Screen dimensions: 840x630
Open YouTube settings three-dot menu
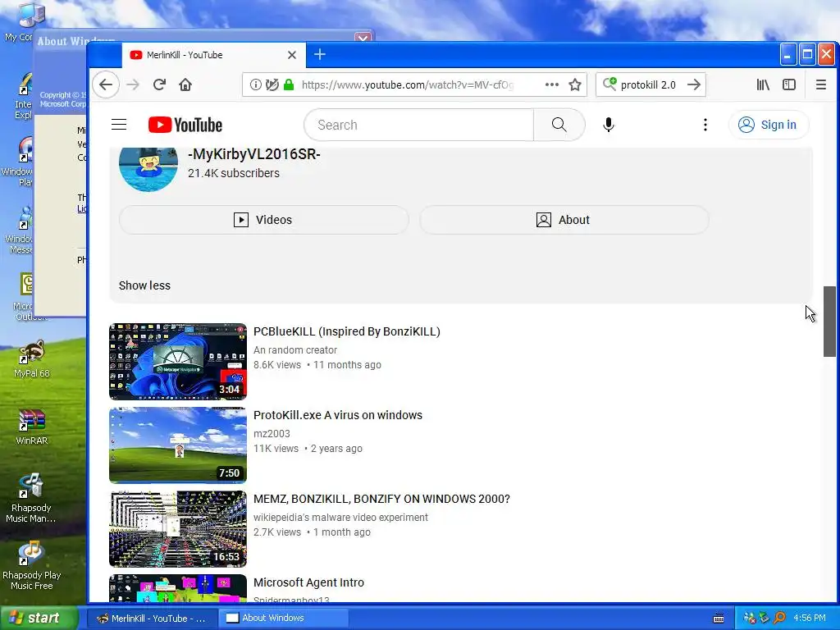tap(705, 125)
